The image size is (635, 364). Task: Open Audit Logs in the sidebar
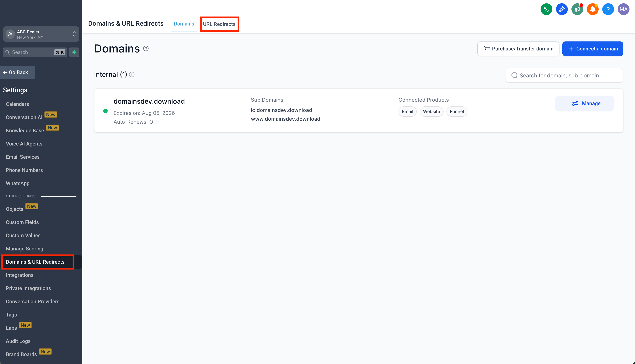pos(18,341)
